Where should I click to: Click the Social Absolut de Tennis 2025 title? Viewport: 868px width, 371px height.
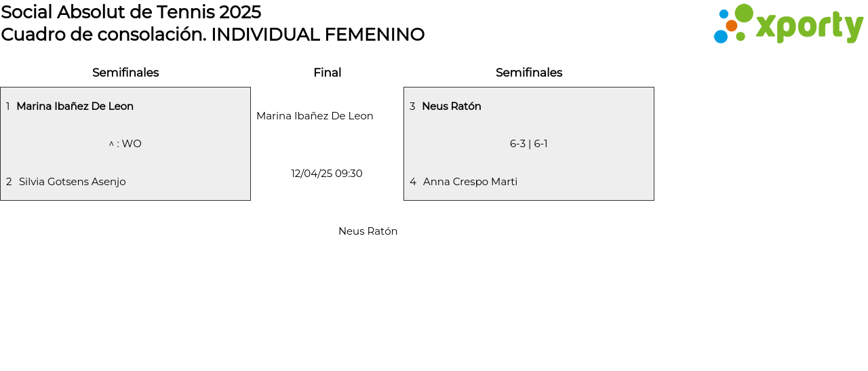tap(131, 12)
